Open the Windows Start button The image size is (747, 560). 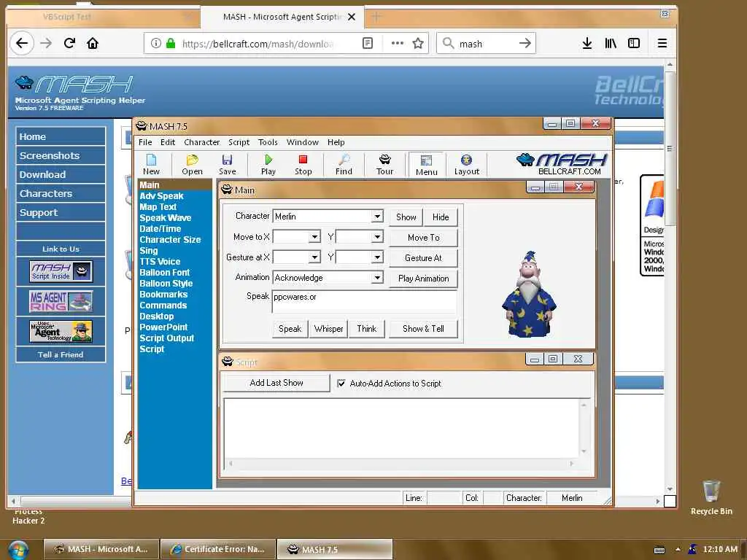18,550
